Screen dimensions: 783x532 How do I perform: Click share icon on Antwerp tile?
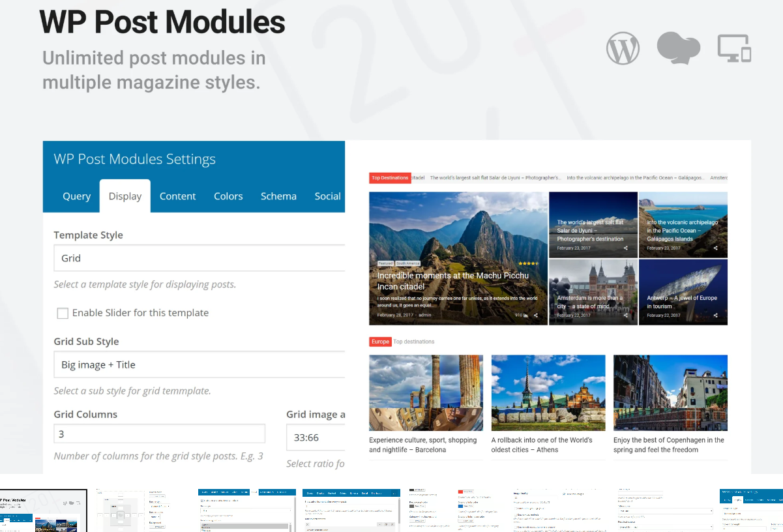715,316
